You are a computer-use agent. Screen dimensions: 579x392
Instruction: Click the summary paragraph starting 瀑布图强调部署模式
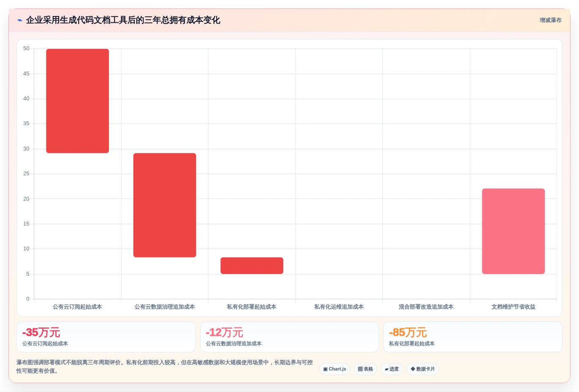point(165,367)
